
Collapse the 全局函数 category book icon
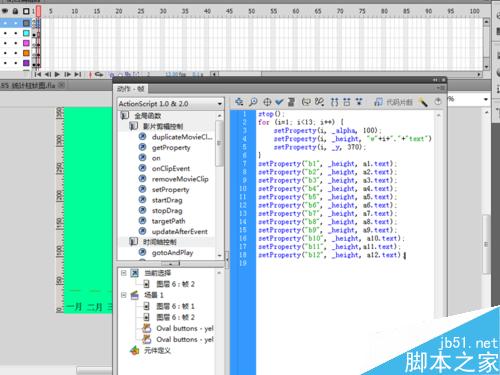click(x=125, y=116)
